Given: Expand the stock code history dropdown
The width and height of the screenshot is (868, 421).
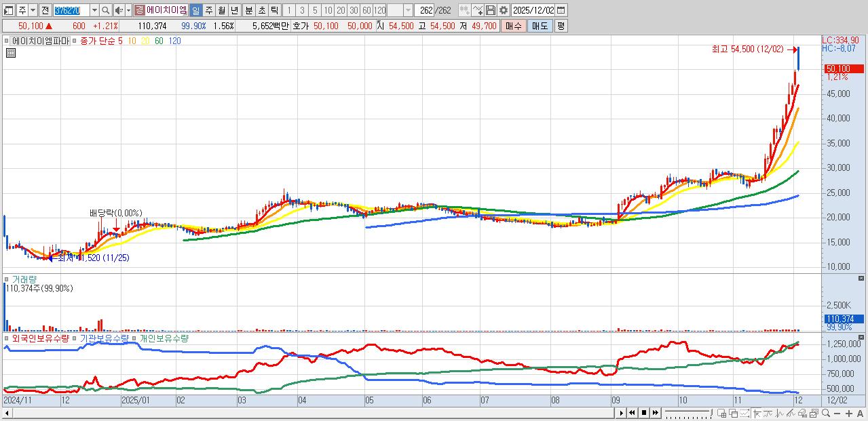Looking at the screenshot, I should pyautogui.click(x=94, y=10).
